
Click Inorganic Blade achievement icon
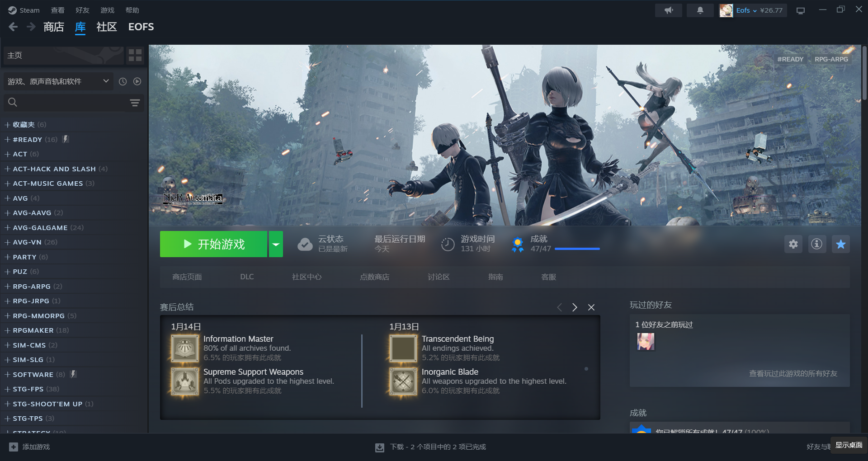pyautogui.click(x=403, y=381)
